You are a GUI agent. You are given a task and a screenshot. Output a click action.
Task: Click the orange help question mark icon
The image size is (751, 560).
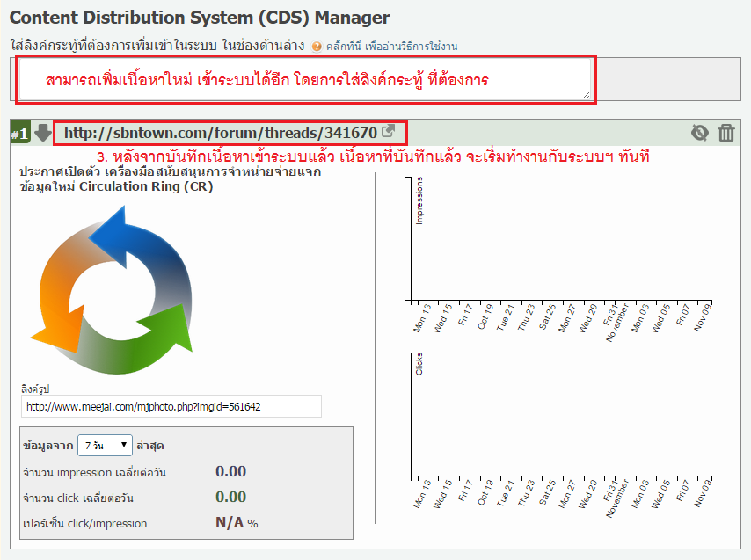pyautogui.click(x=317, y=46)
